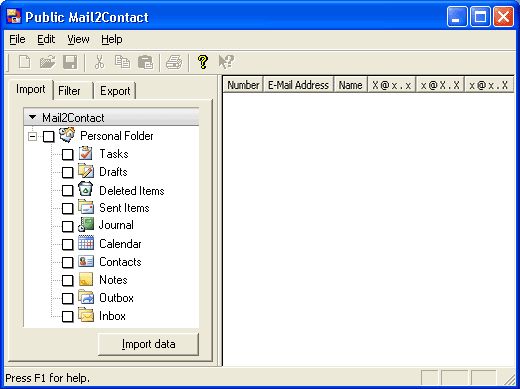520x389 pixels.
Task: Click the Copy toolbar icon
Action: pyautogui.click(x=122, y=62)
